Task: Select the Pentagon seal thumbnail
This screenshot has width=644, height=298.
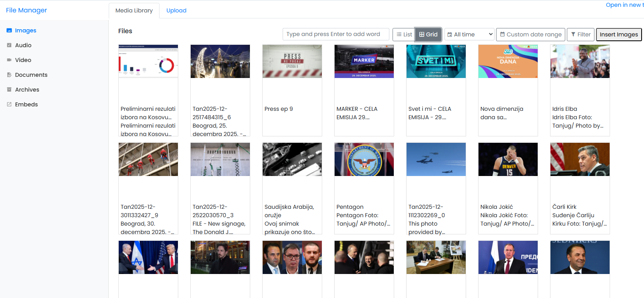Action: 364,159
